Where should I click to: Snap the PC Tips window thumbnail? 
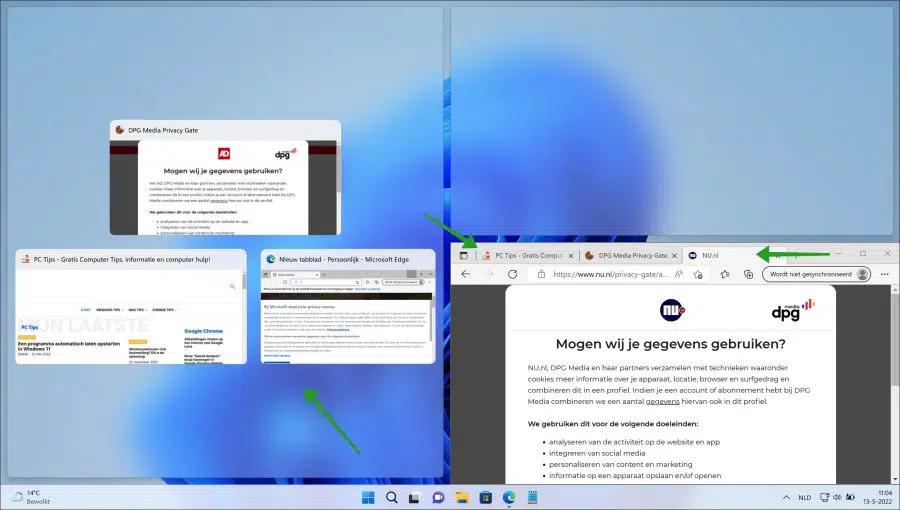131,306
